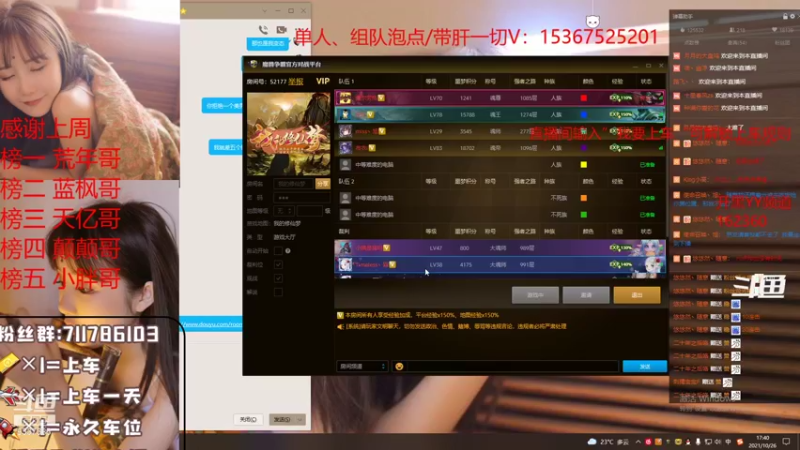Click the report link next to room number
This screenshot has width=800, height=450.
point(295,81)
